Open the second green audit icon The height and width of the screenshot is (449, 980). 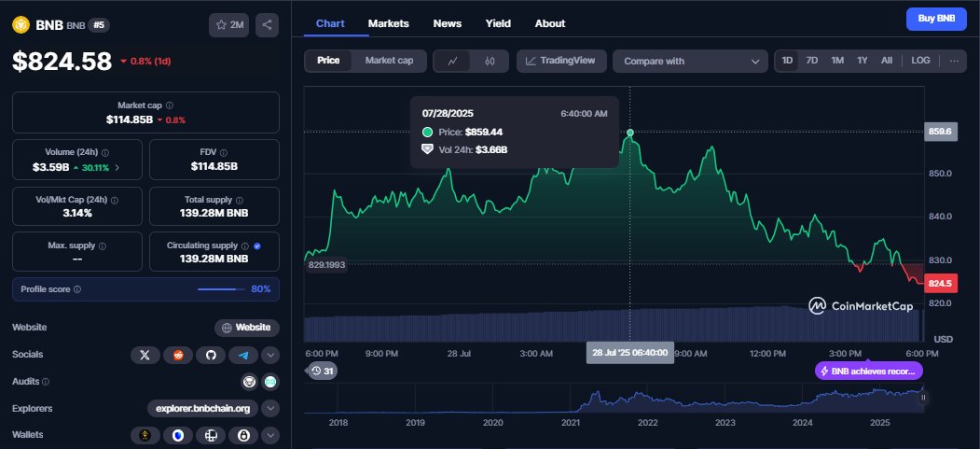270,382
